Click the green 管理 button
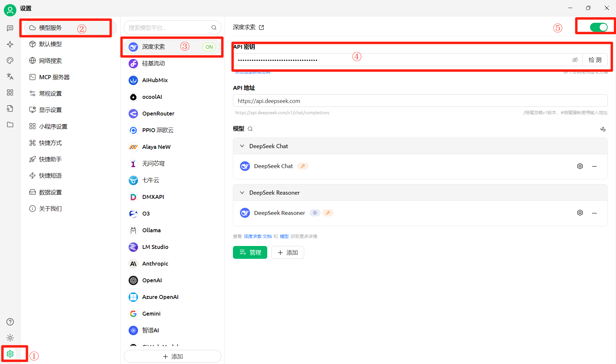616x364 pixels. pyautogui.click(x=250, y=252)
